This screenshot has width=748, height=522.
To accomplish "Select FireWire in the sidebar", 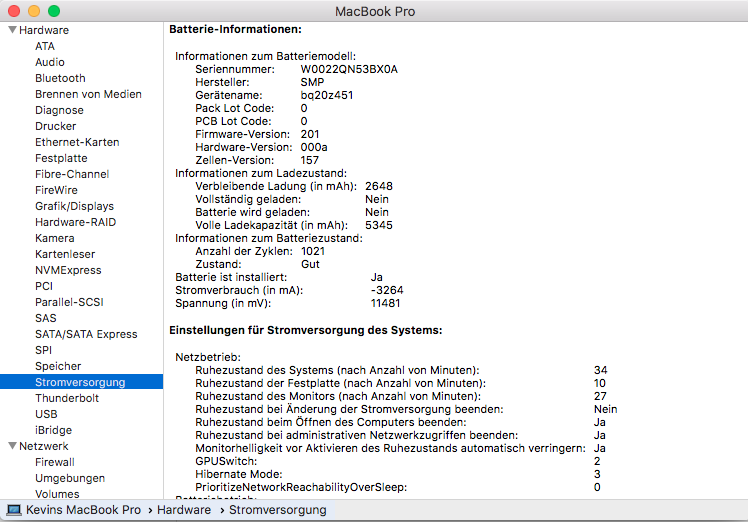I will point(56,190).
